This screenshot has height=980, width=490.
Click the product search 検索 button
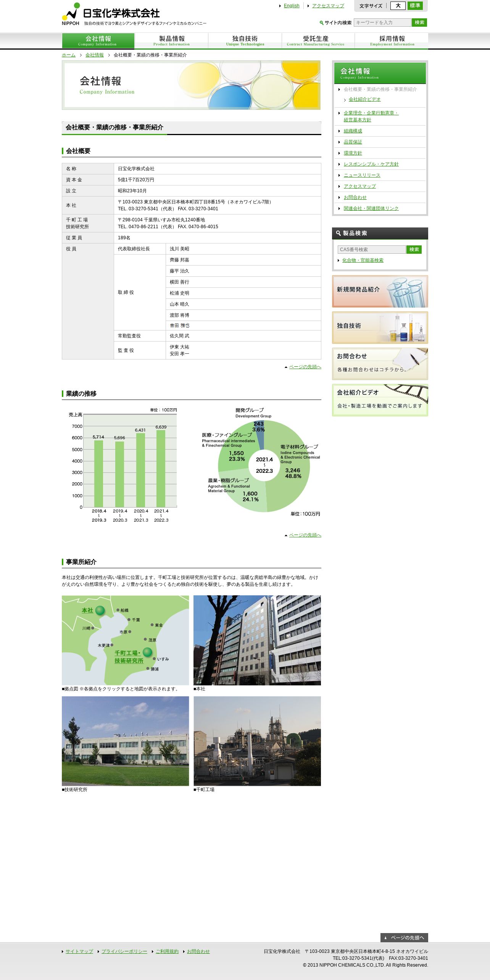pos(414,250)
